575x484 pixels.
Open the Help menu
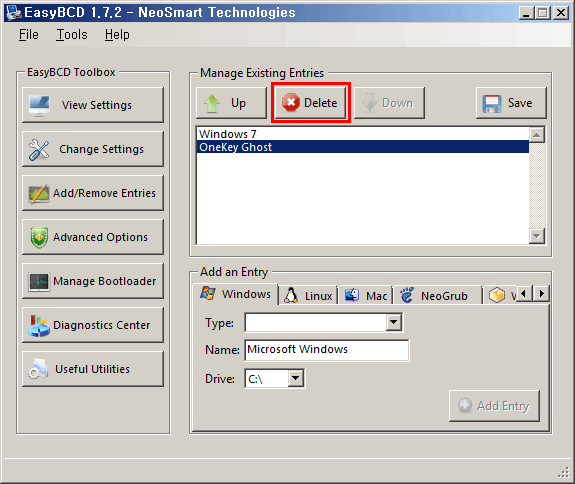coord(117,35)
